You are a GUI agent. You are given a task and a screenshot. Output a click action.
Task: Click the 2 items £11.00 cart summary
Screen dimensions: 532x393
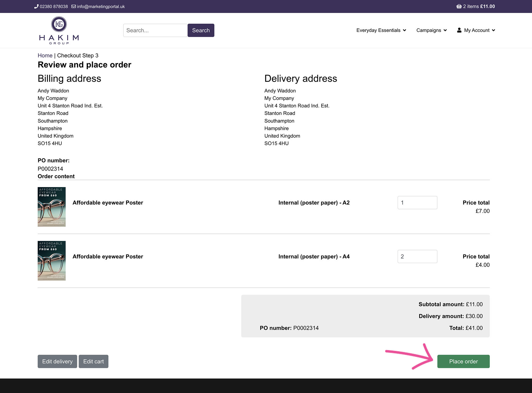pos(476,6)
